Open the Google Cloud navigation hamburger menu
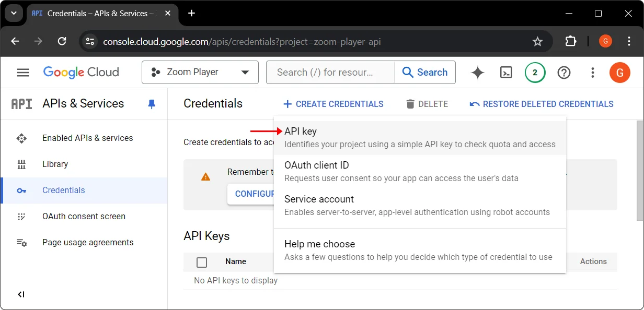 [23, 73]
